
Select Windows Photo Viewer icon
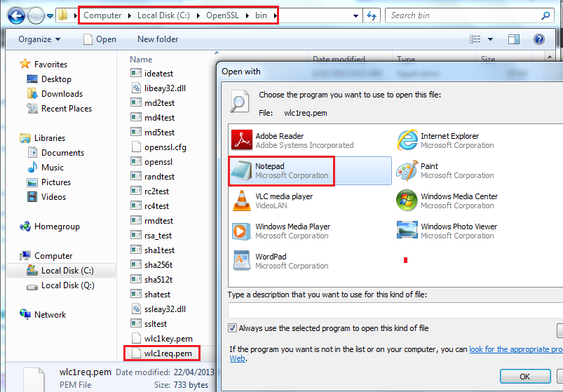(x=407, y=231)
